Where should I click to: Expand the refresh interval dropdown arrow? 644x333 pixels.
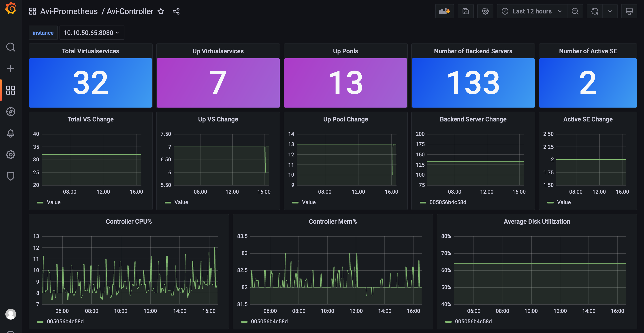pyautogui.click(x=610, y=11)
